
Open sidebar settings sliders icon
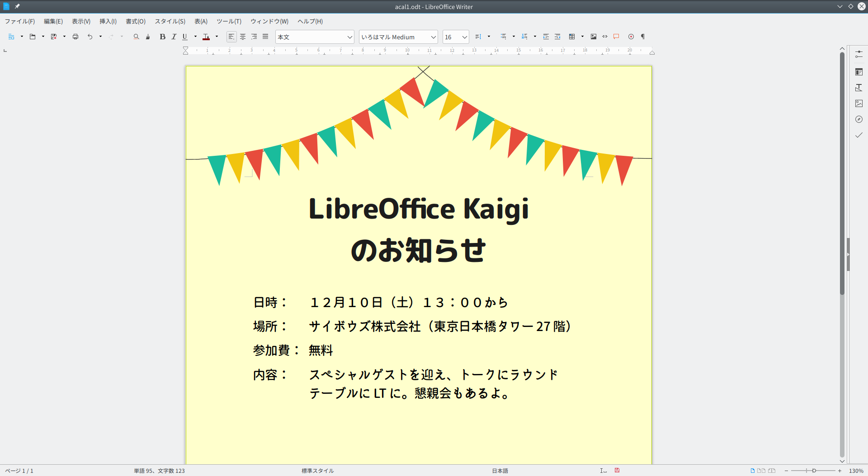point(859,54)
